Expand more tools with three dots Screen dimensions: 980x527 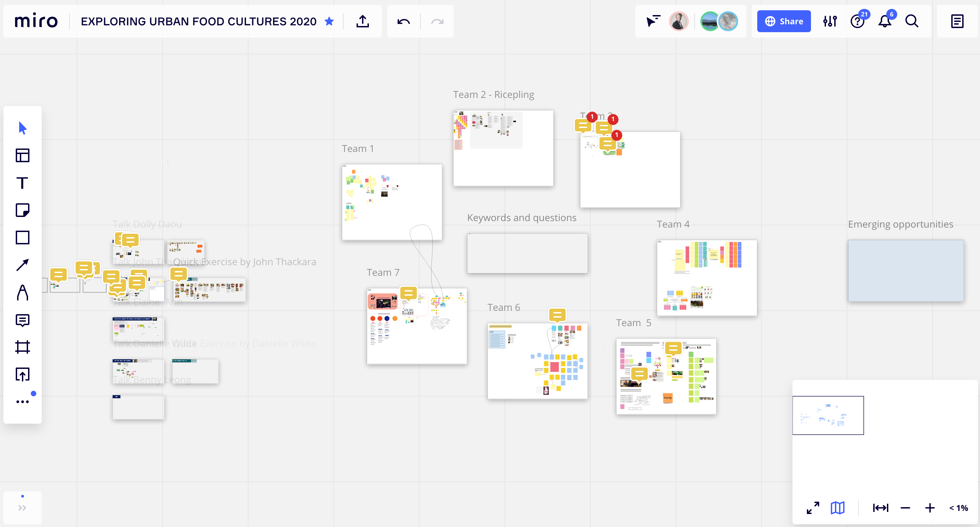(23, 402)
